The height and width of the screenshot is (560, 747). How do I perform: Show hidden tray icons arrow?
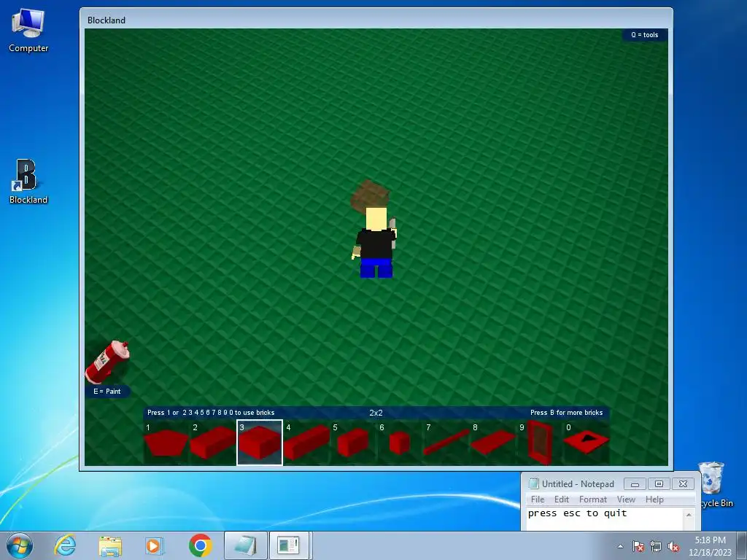620,546
